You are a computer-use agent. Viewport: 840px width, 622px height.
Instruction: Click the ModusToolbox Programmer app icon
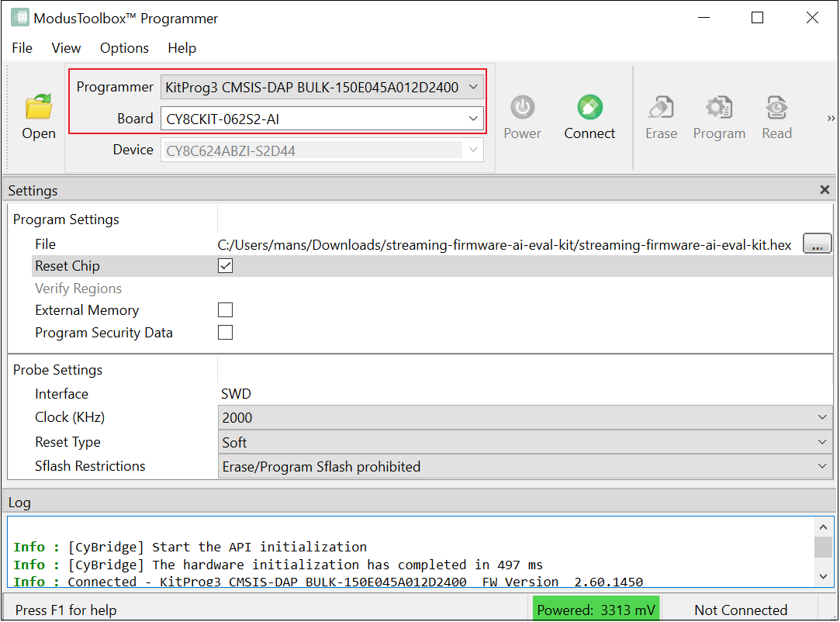20,17
